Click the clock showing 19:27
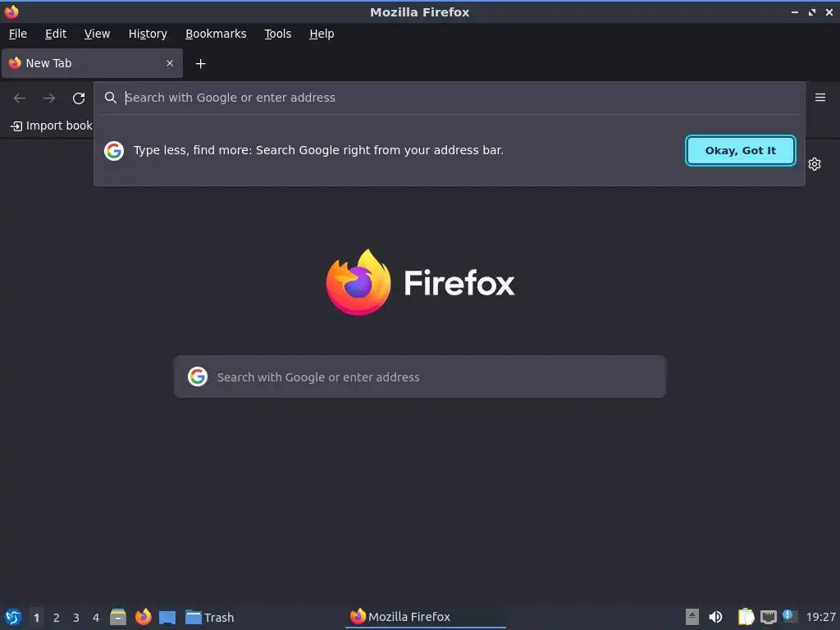Screen dimensions: 840x630 (x=820, y=617)
